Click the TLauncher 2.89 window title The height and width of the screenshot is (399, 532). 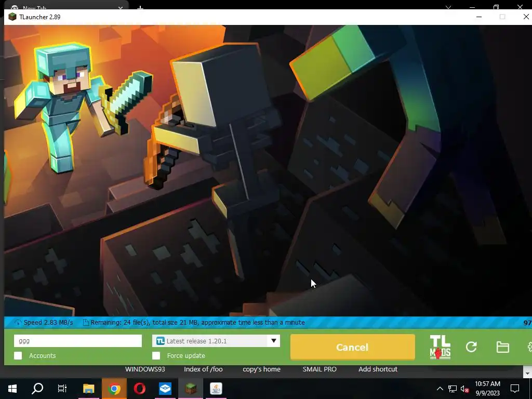(39, 17)
